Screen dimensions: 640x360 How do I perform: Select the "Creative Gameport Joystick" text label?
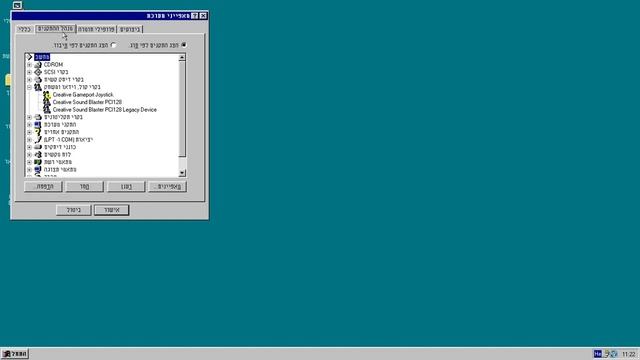click(x=83, y=95)
